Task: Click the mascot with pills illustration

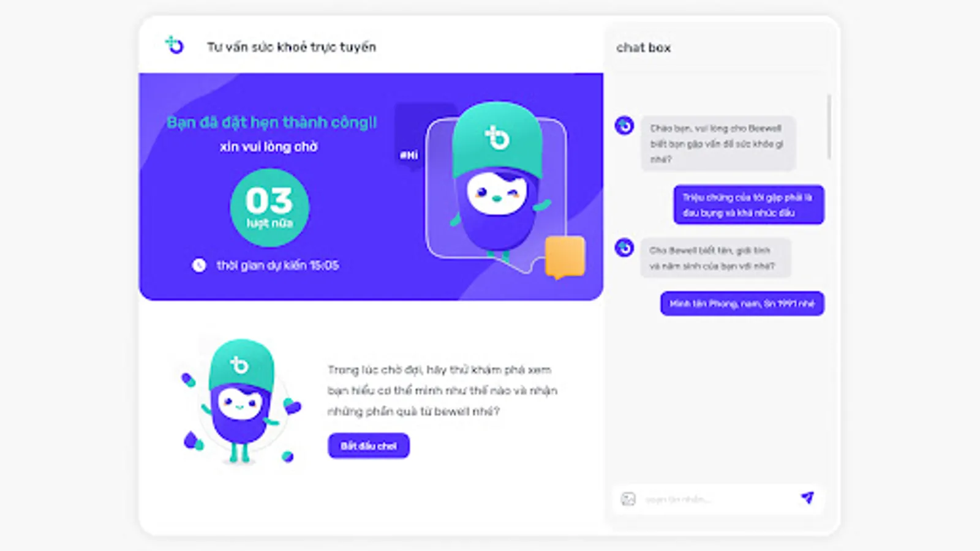Action: point(241,401)
